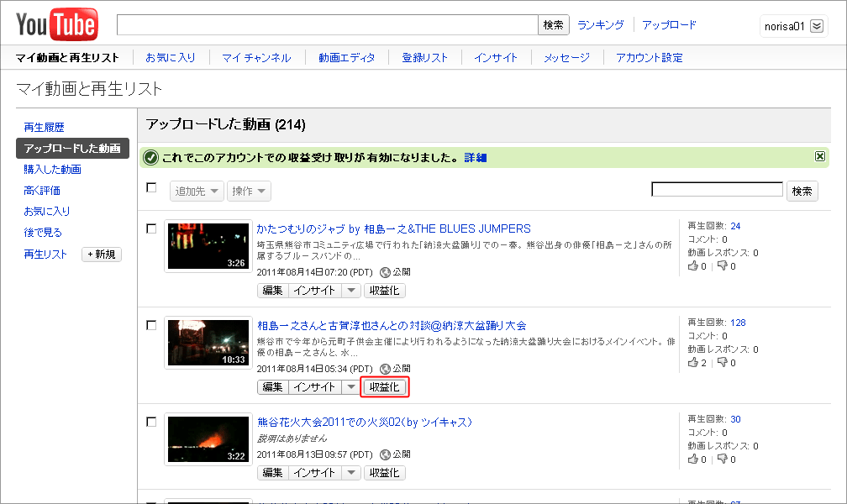
Task: Open the 操作 dropdown
Action: [x=249, y=192]
